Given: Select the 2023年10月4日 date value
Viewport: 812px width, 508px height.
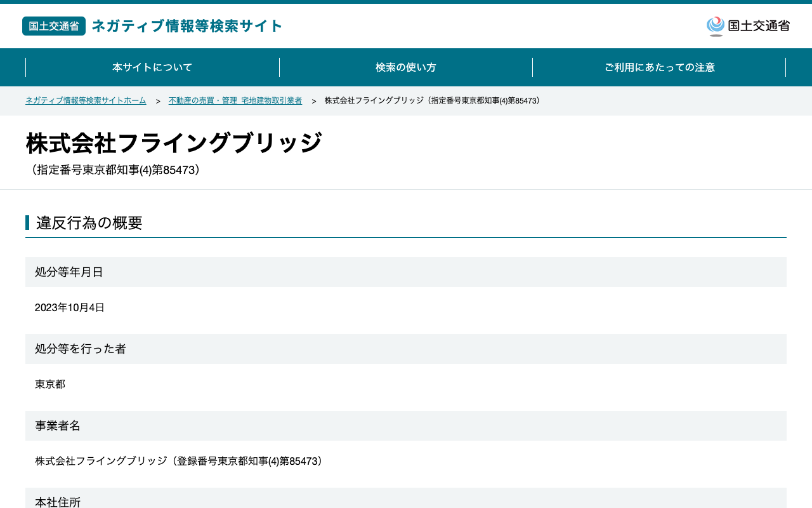Looking at the screenshot, I should pos(70,307).
